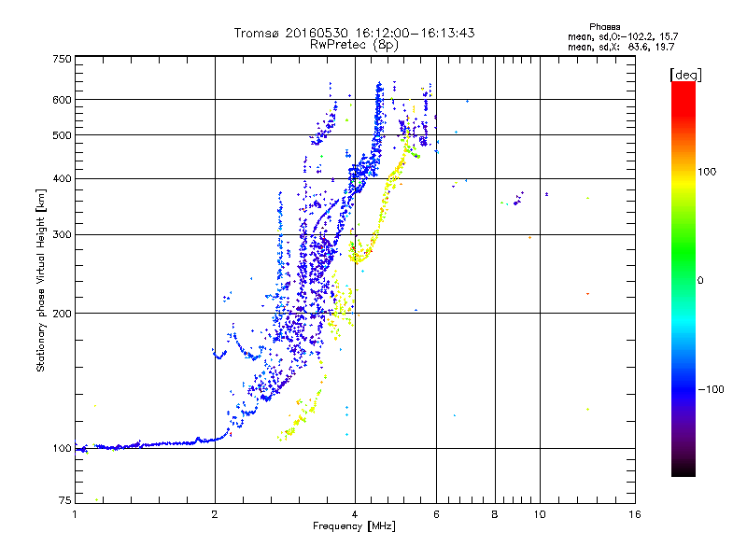The height and width of the screenshot is (560, 747).
Task: Click the '[deg]' colorbar unit label
Action: (685, 75)
